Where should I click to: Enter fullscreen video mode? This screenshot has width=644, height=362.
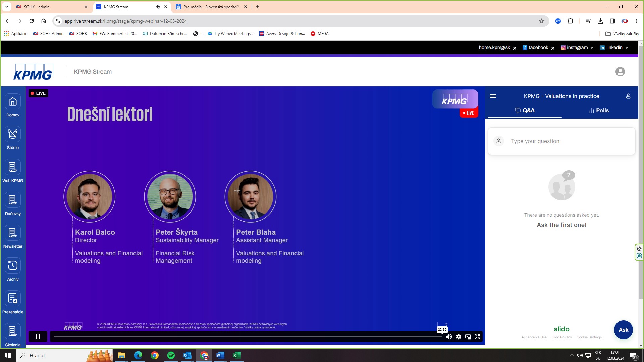pyautogui.click(x=477, y=337)
